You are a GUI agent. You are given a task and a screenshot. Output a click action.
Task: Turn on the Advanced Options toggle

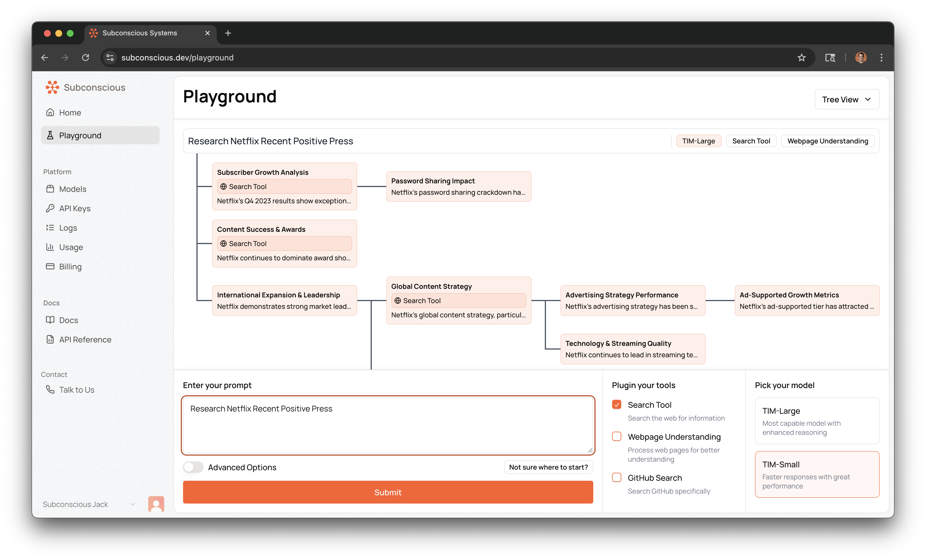[193, 467]
